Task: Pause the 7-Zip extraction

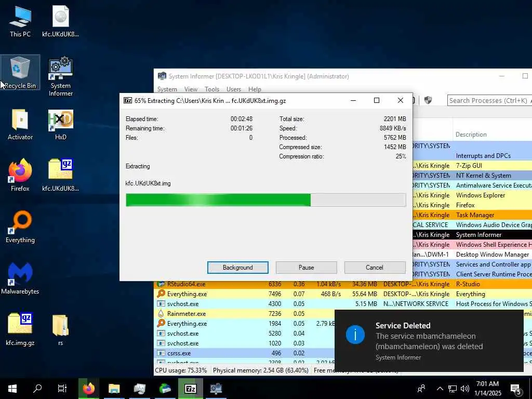Action: click(x=307, y=268)
